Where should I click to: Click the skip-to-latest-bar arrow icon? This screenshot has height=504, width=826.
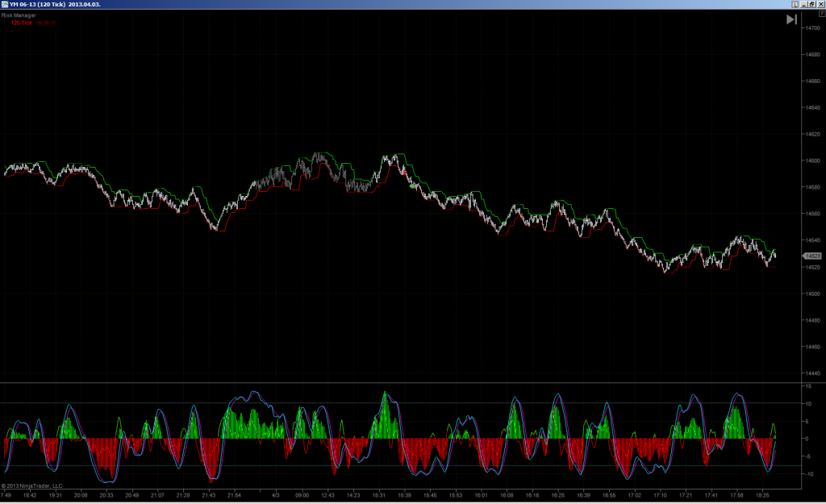click(791, 19)
